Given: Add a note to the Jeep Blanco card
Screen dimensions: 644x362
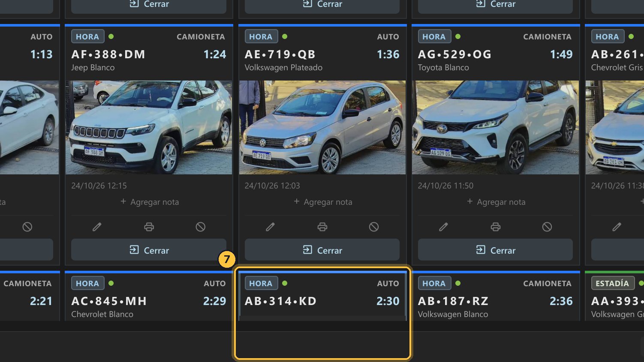Looking at the screenshot, I should pos(149,202).
